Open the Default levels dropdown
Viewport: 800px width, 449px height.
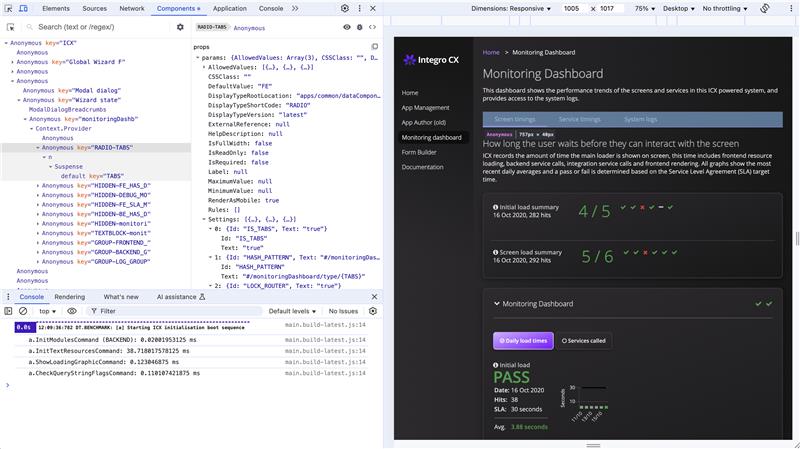tap(292, 311)
